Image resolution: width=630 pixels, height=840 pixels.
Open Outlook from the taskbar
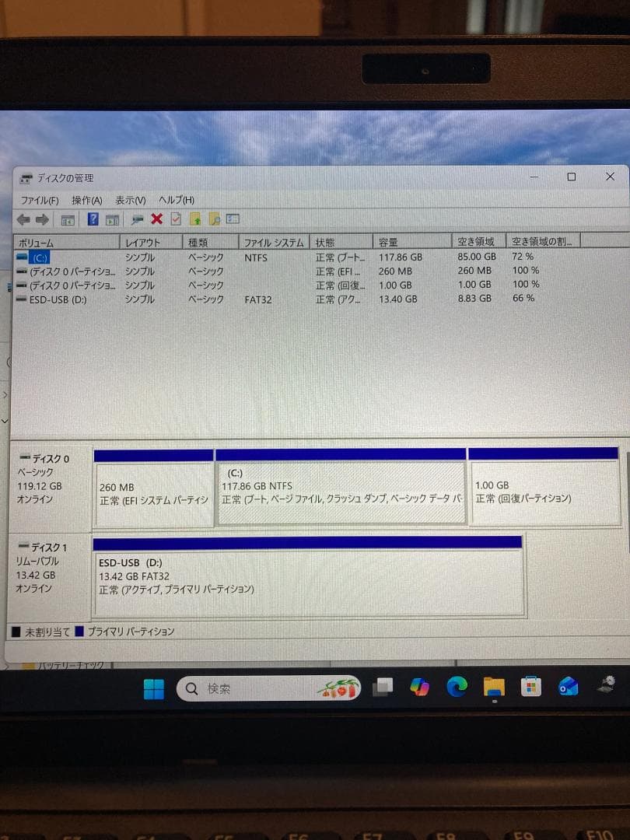coord(567,688)
